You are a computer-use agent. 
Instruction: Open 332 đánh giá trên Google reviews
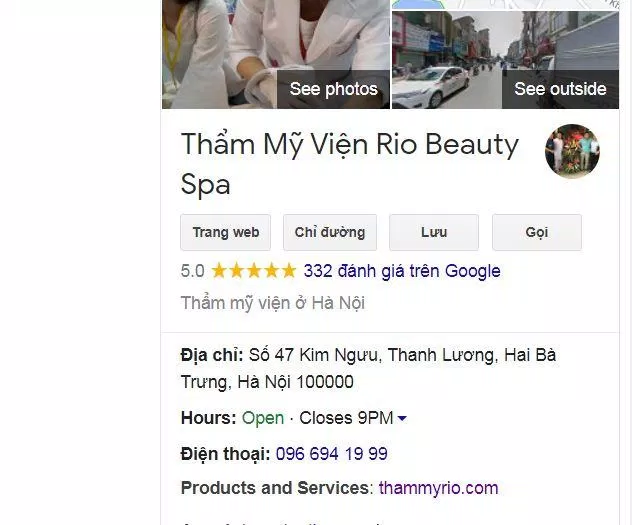click(402, 271)
